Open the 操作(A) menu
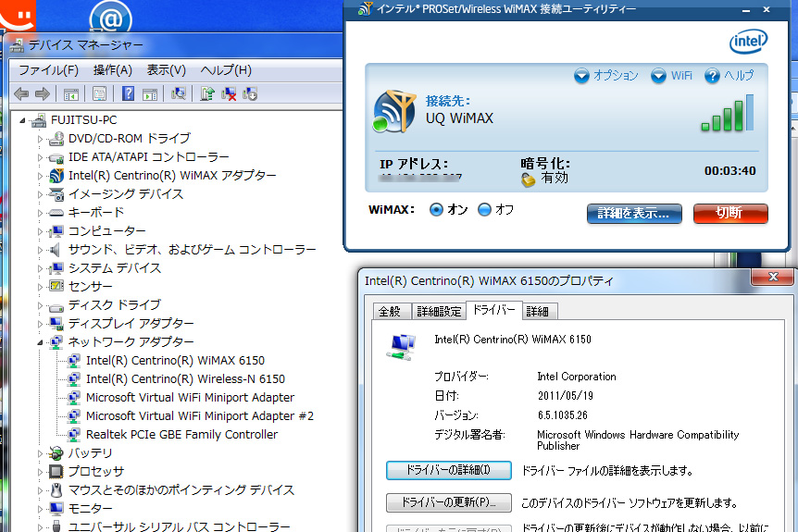 coord(112,70)
